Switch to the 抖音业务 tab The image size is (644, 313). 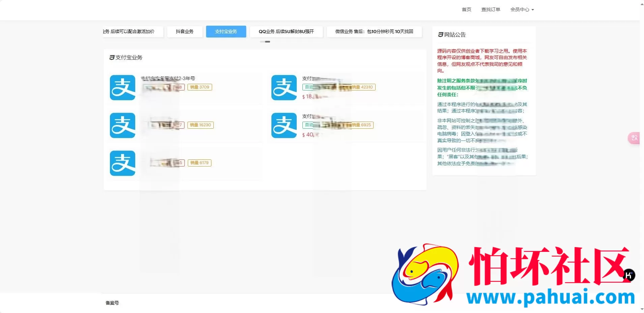pyautogui.click(x=185, y=31)
